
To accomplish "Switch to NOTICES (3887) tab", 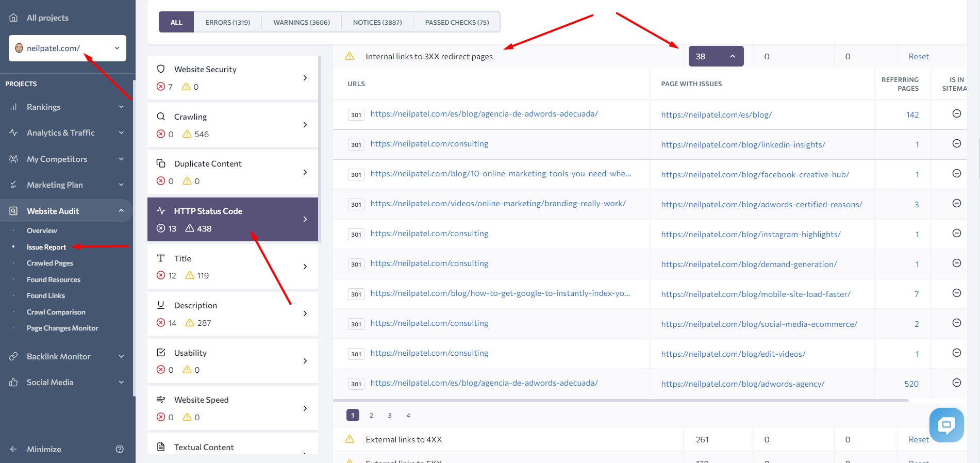I will (377, 22).
